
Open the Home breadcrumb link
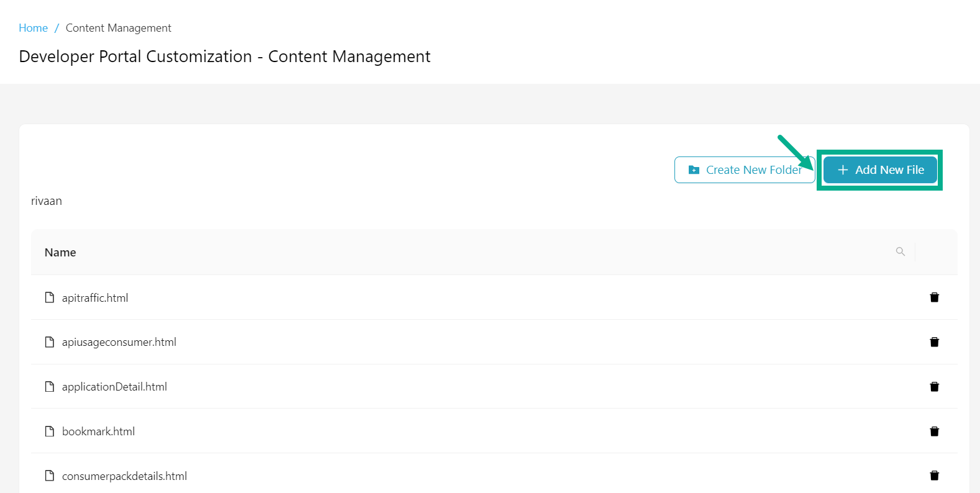[33, 27]
